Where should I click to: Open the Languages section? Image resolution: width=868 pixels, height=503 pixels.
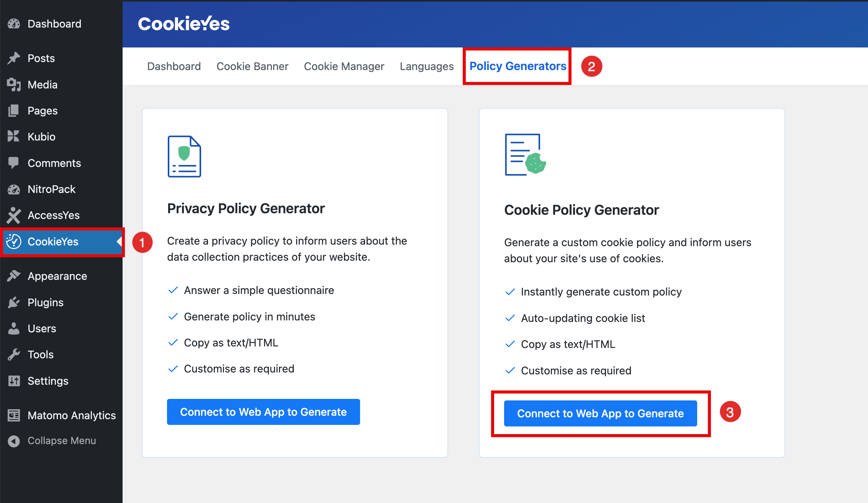coord(426,66)
